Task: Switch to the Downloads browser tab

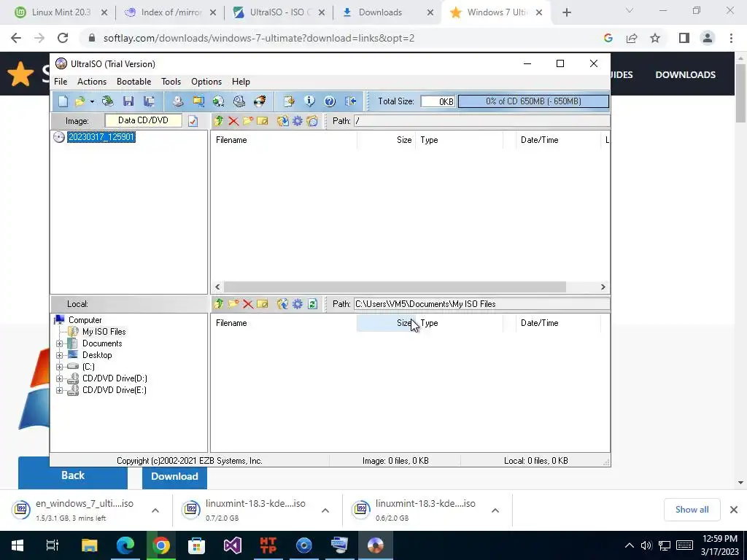Action: pyautogui.click(x=388, y=12)
